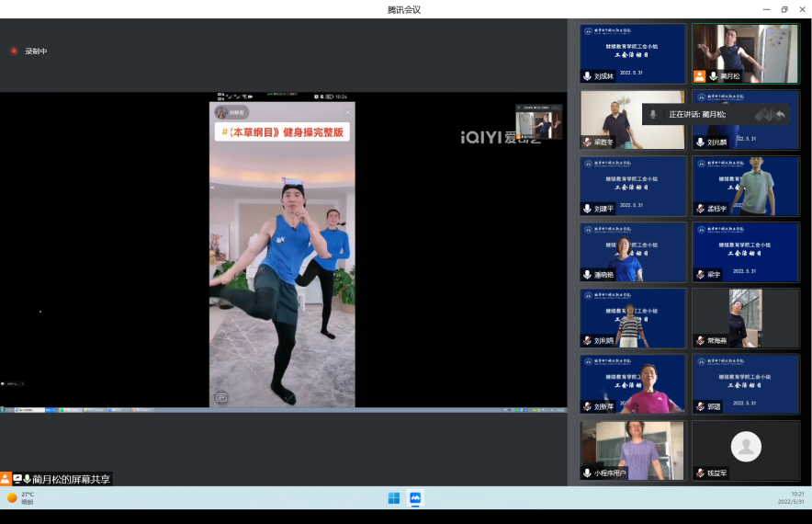Toggle 刘建平's microphone icon
Image resolution: width=812 pixels, height=524 pixels.
point(587,209)
